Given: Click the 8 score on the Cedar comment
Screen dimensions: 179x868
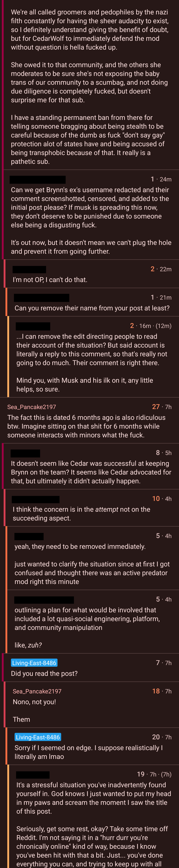Looking at the screenshot, I should click(158, 452).
